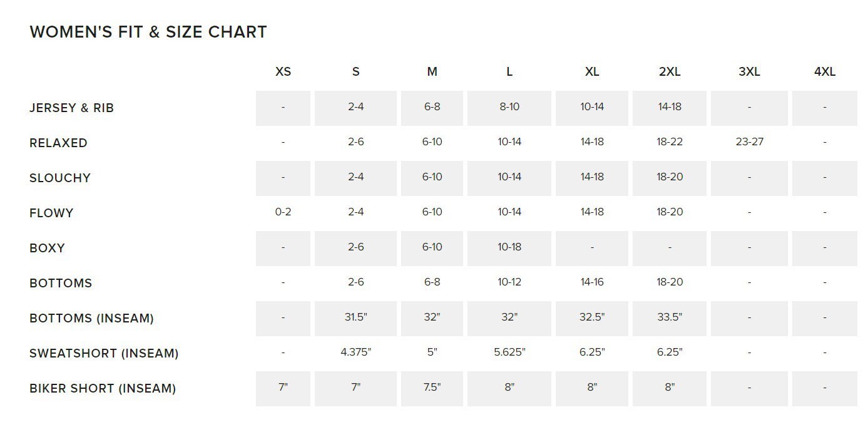Click the Relaxed row label
868x432 pixels.
58,143
